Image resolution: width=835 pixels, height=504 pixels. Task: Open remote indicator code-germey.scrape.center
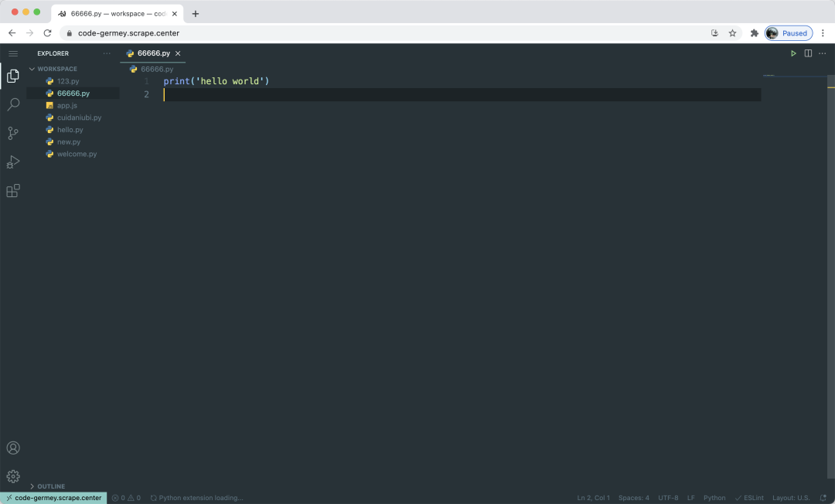click(x=53, y=497)
